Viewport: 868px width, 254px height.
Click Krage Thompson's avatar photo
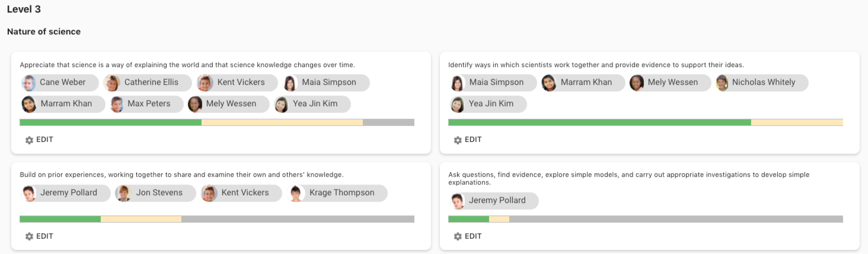pos(297,193)
